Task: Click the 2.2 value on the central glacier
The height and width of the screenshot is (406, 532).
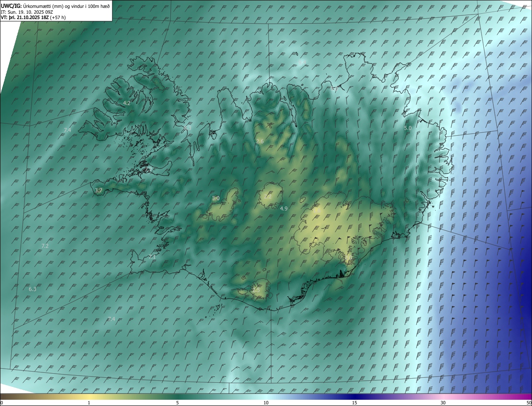Action: coord(268,197)
